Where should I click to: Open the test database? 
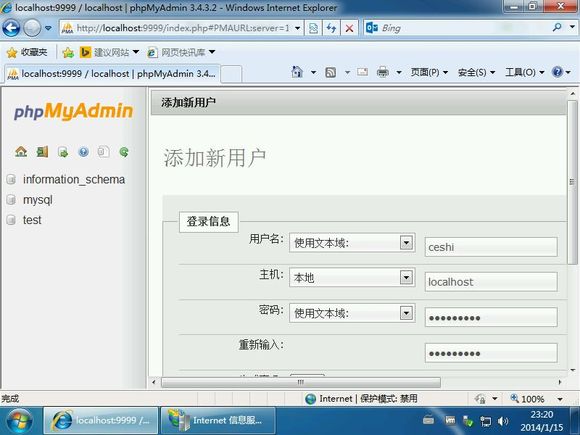pyautogui.click(x=32, y=220)
